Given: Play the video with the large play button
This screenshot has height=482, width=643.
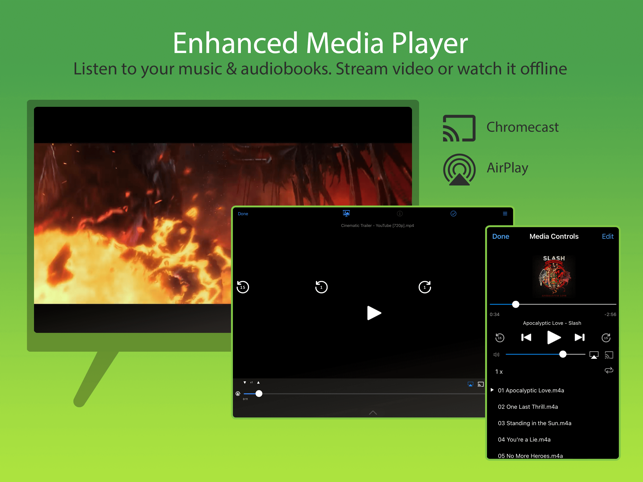Looking at the screenshot, I should tap(374, 313).
